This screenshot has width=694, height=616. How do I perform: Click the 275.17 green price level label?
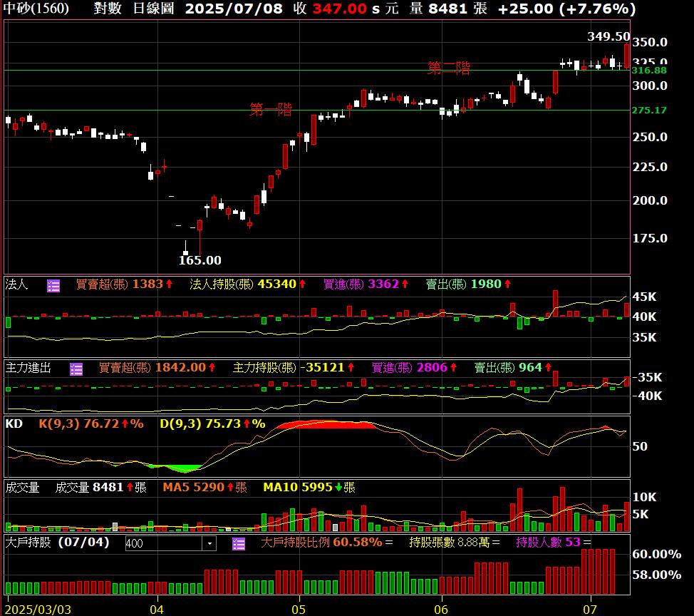tap(649, 110)
